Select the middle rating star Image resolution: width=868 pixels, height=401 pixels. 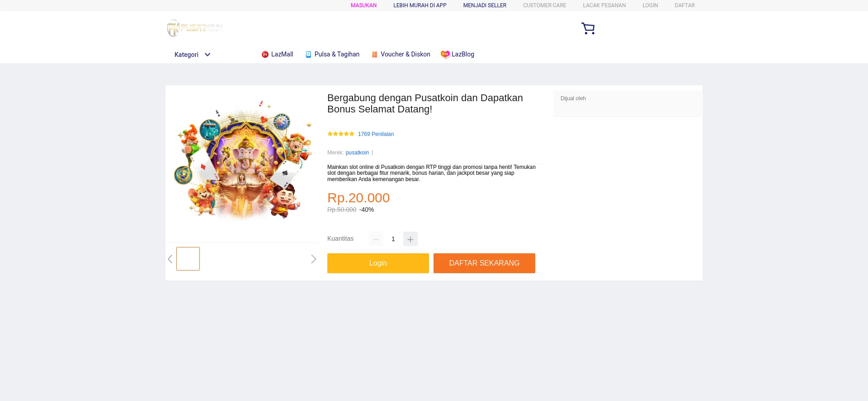point(341,134)
